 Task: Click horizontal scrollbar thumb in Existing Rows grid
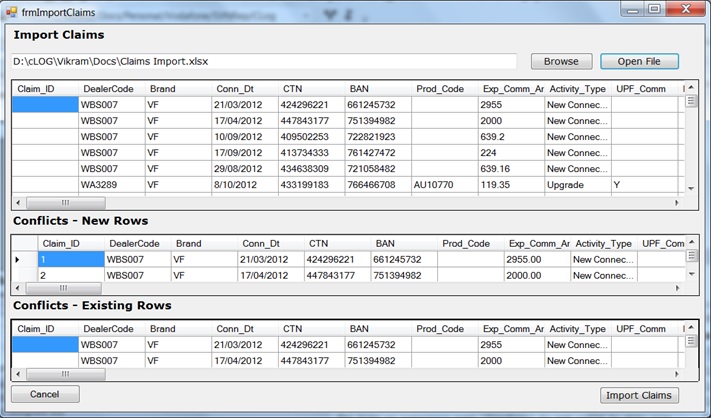pyautogui.click(x=66, y=374)
